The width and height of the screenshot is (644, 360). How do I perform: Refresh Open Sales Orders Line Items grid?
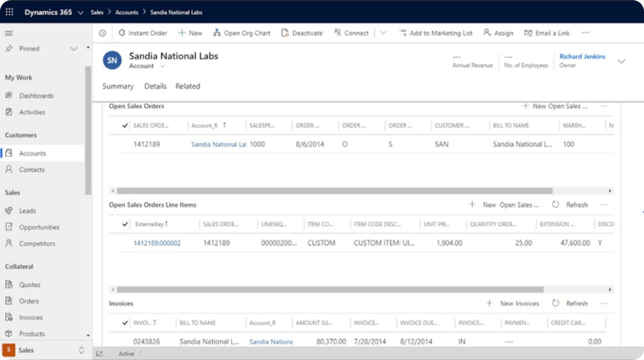click(x=570, y=205)
